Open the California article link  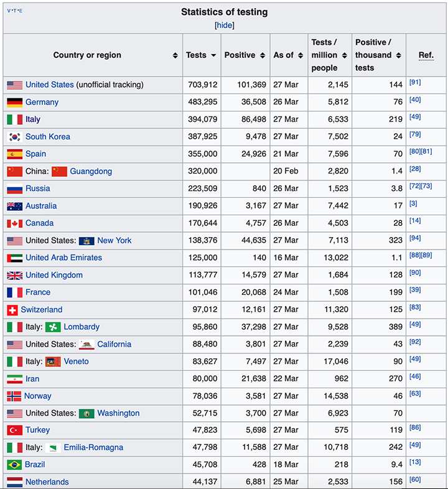point(114,344)
